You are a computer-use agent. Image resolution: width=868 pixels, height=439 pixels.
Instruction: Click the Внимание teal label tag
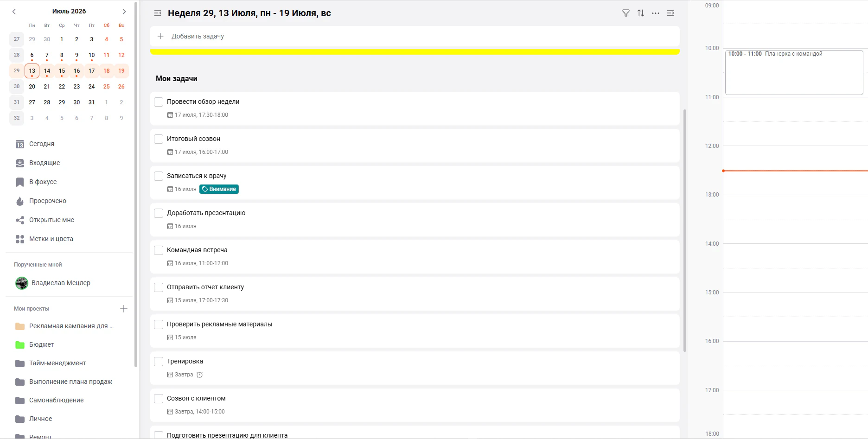coord(219,189)
